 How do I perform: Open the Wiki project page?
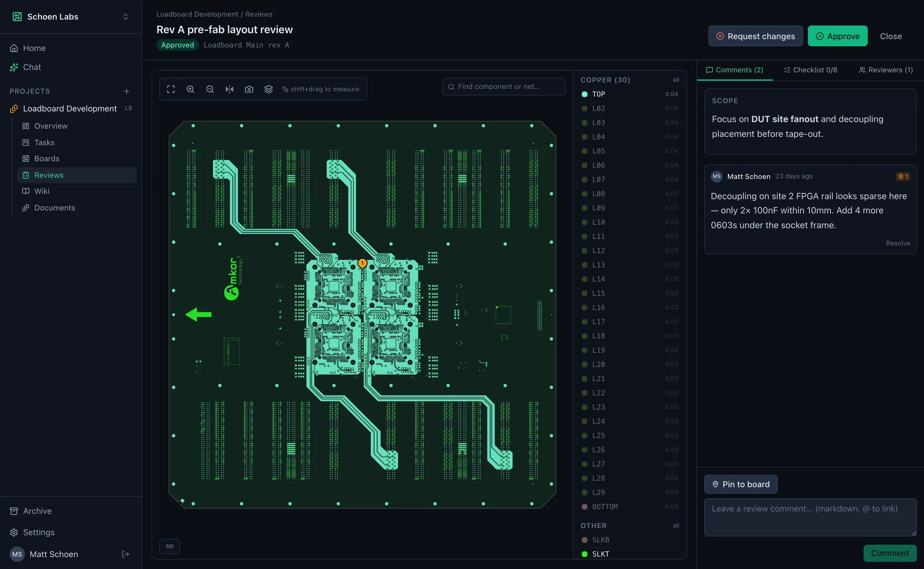77,191
